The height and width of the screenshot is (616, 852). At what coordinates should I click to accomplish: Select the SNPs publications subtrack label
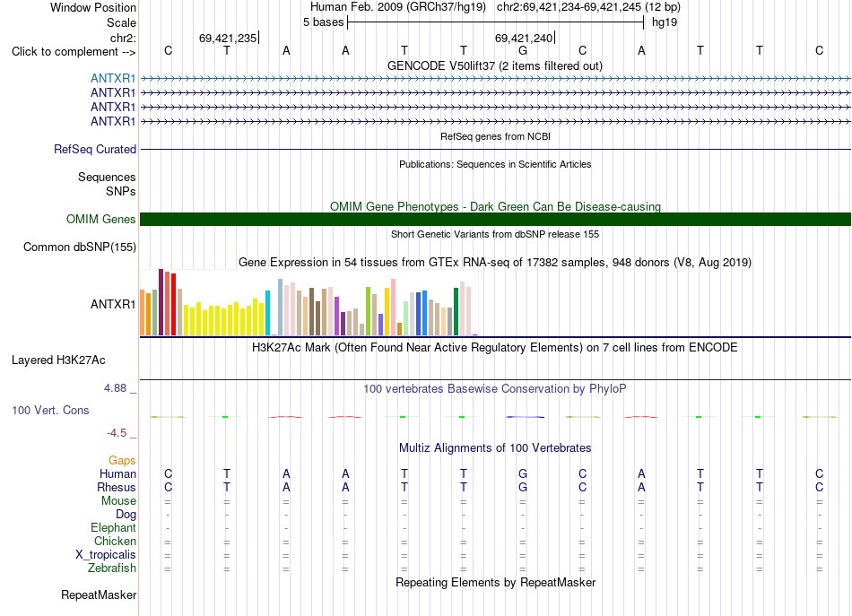(121, 191)
